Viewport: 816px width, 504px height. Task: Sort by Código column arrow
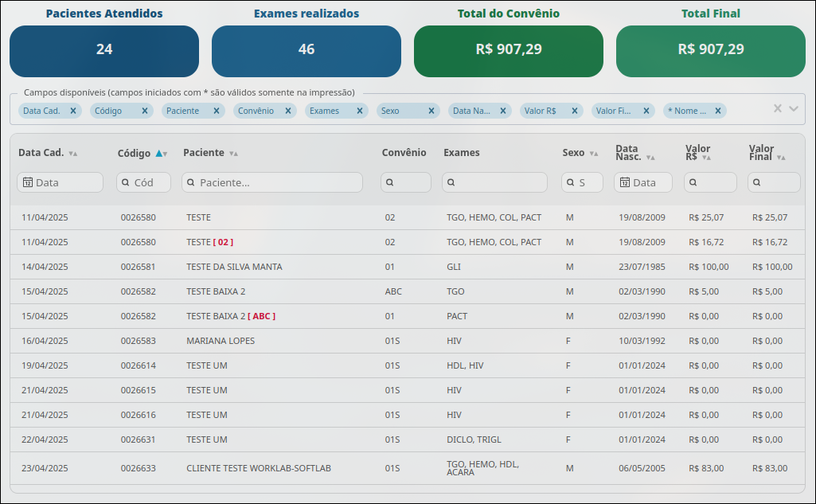tap(162, 154)
